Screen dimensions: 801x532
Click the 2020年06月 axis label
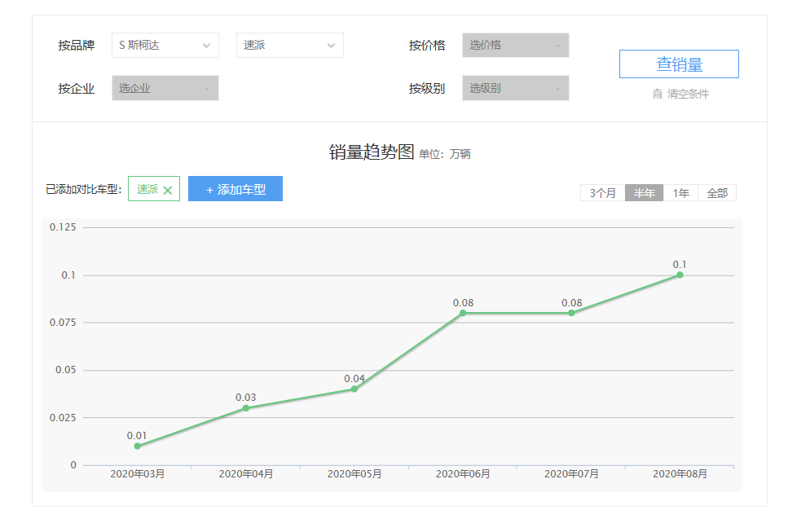click(x=463, y=473)
